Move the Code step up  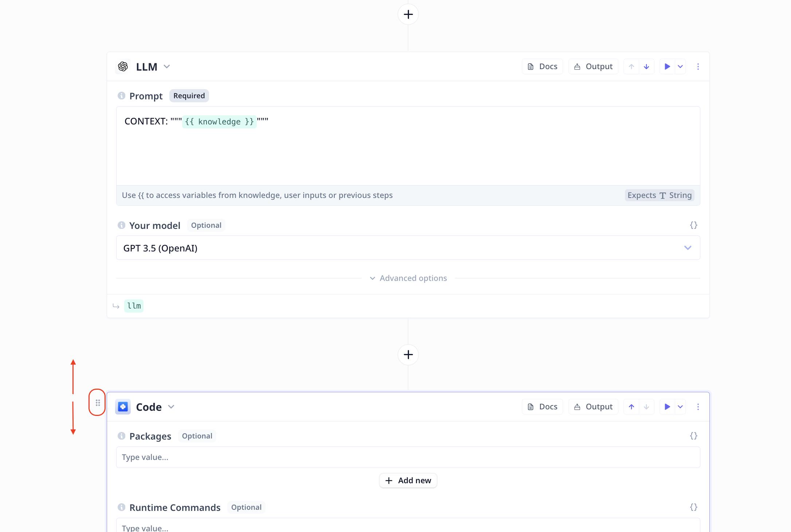click(x=631, y=407)
